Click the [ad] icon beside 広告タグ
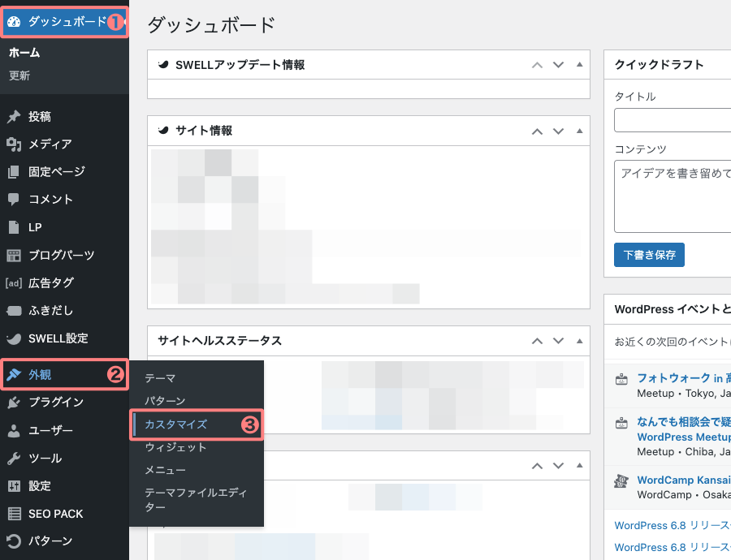Image resolution: width=731 pixels, height=560 pixels. click(14, 282)
